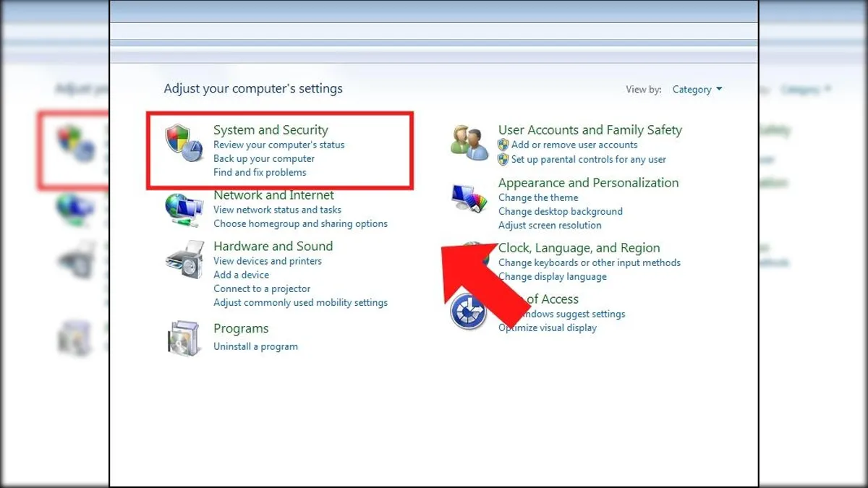Select Back up your computer link

coord(264,158)
